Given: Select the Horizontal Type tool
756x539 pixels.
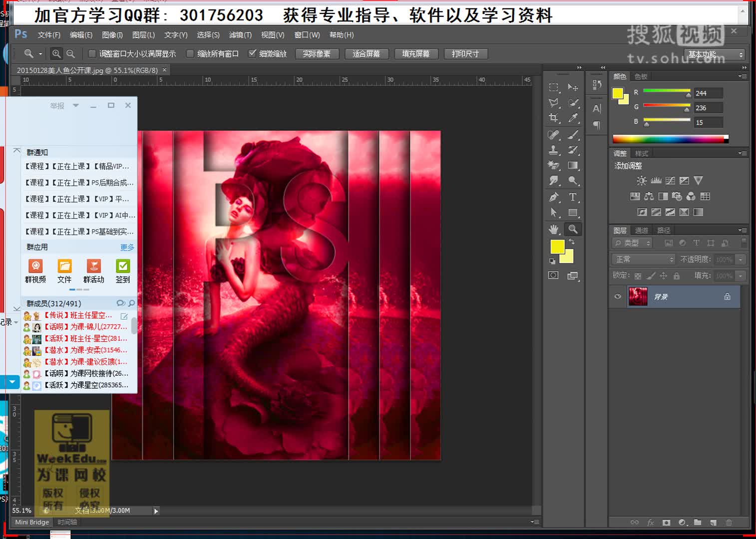Looking at the screenshot, I should pos(573,197).
